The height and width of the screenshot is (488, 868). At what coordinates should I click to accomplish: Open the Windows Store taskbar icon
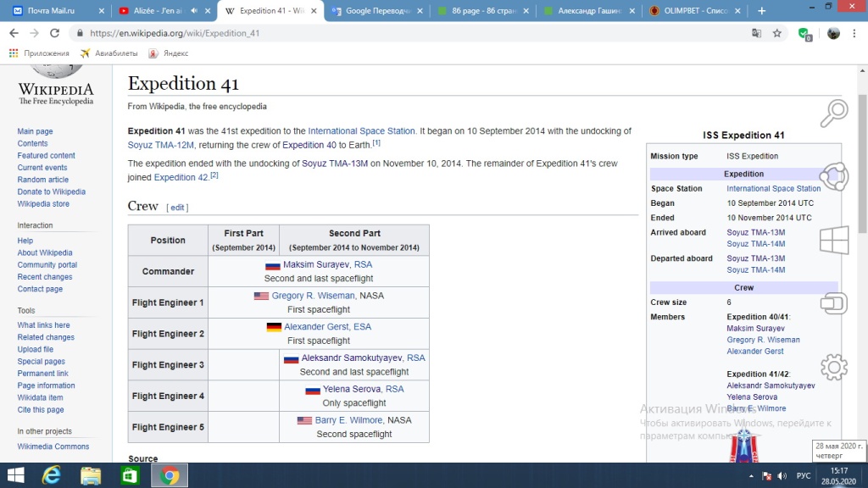click(130, 475)
